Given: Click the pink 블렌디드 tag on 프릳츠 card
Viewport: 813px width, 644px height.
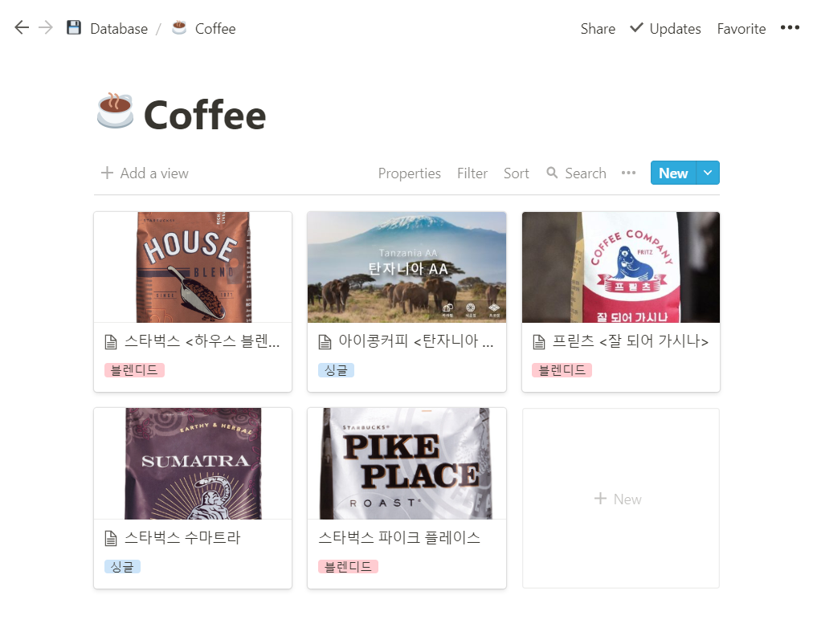Looking at the screenshot, I should (x=562, y=370).
